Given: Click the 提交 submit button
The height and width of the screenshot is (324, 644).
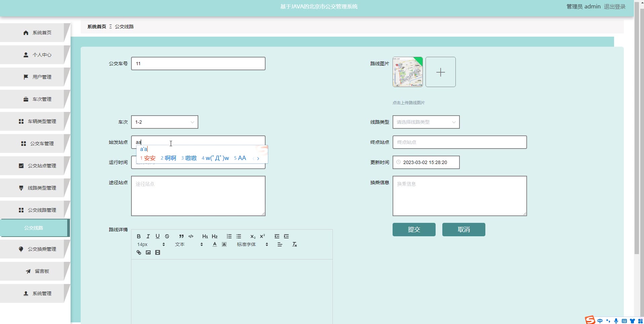Looking at the screenshot, I should (414, 230).
